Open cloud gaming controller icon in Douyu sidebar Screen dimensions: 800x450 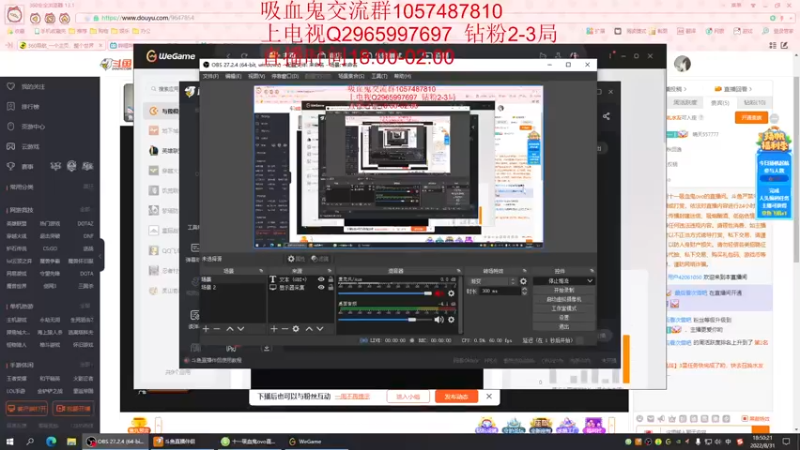click(x=11, y=146)
